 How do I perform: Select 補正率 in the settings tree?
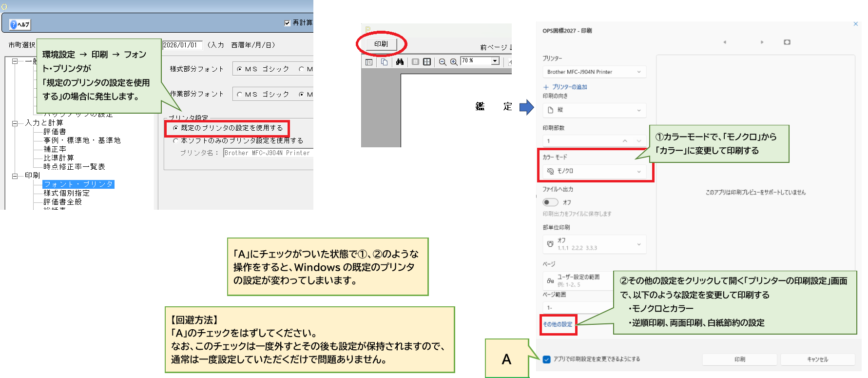pos(55,149)
